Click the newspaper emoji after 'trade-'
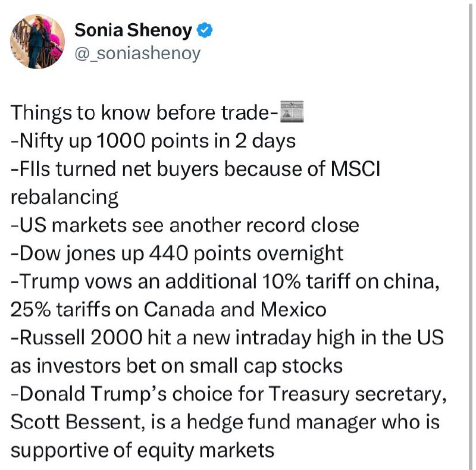 coord(292,112)
